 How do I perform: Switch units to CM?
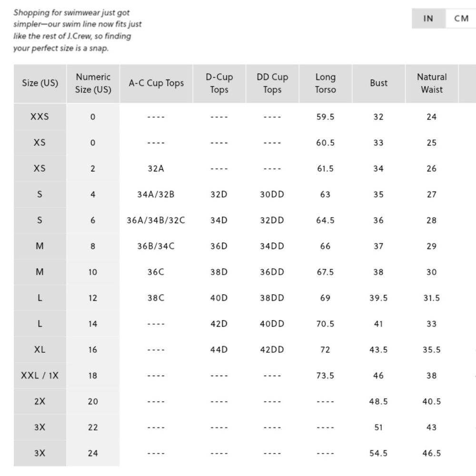461,19
